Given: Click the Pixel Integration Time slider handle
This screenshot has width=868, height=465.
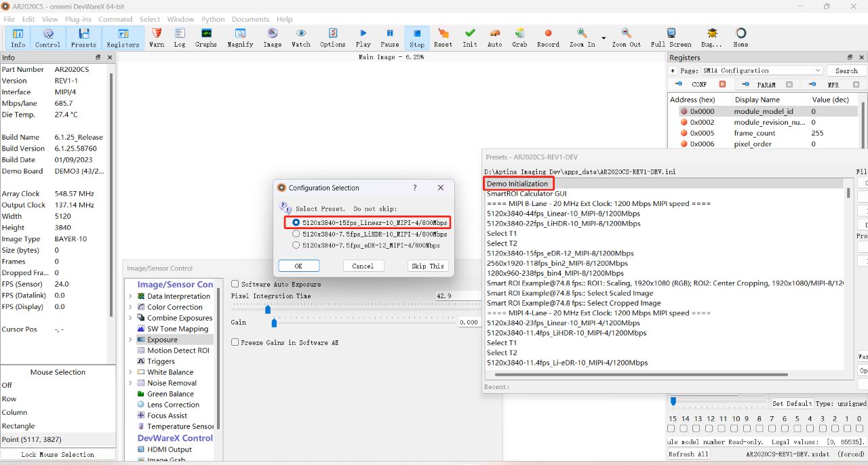Looking at the screenshot, I should point(268,309).
